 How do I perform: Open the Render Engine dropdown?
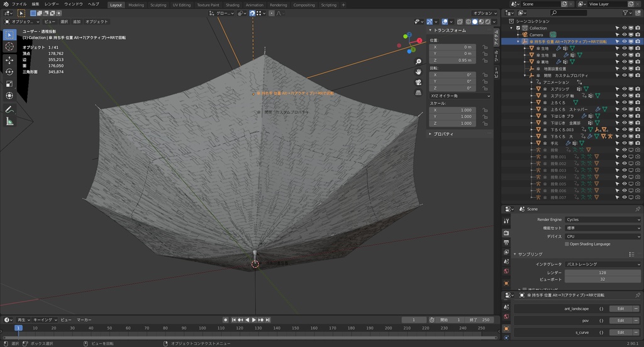tap(602, 219)
